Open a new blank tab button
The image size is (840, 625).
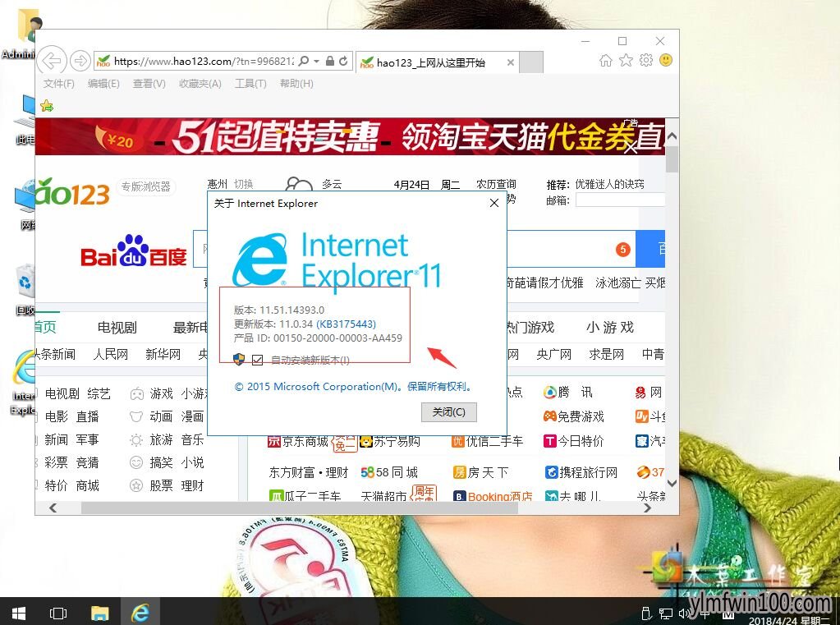click(x=531, y=62)
